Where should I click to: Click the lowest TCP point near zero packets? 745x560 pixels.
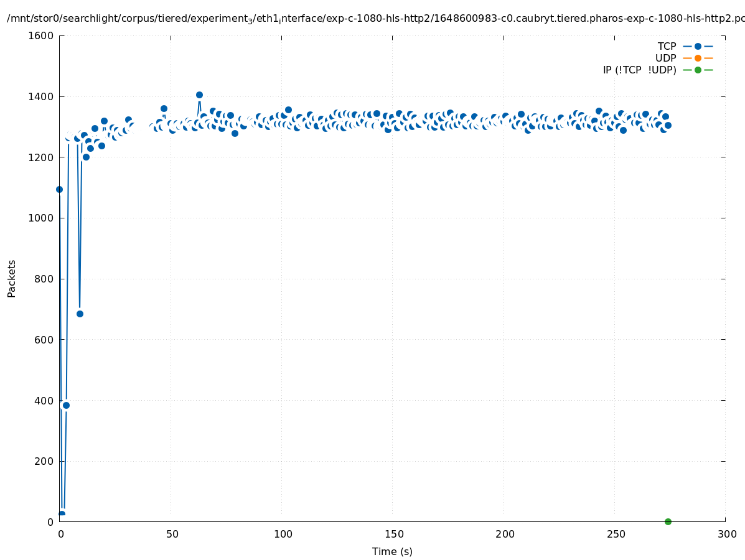click(62, 514)
